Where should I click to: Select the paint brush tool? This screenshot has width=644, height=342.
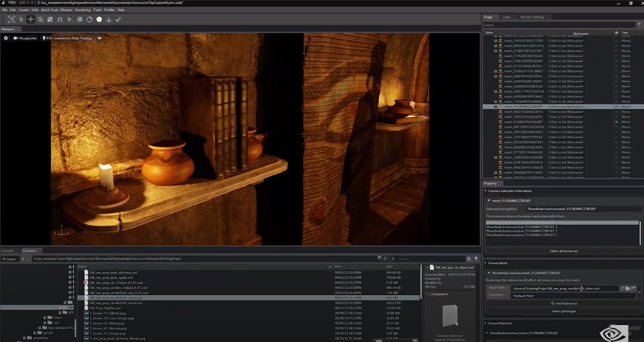pos(118,19)
